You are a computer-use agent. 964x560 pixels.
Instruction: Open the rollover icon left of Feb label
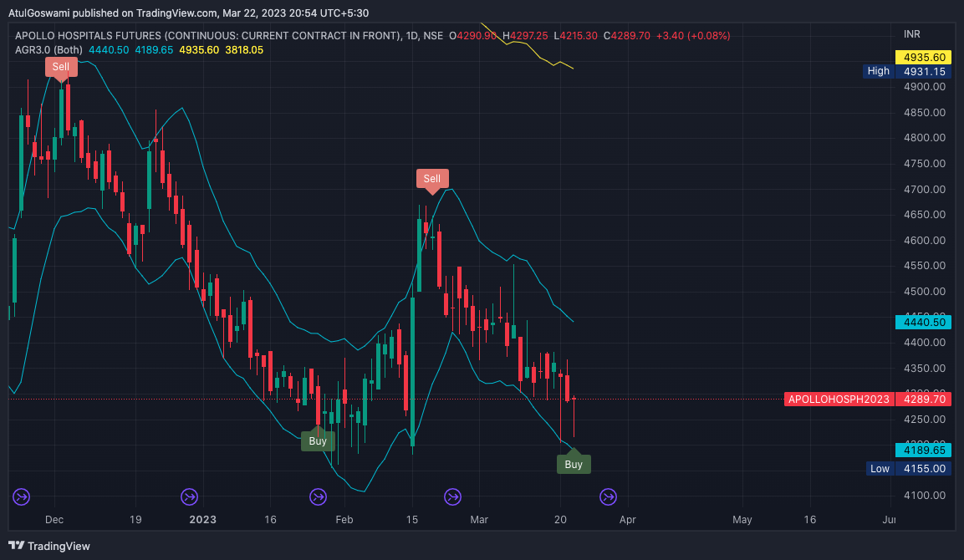click(318, 496)
